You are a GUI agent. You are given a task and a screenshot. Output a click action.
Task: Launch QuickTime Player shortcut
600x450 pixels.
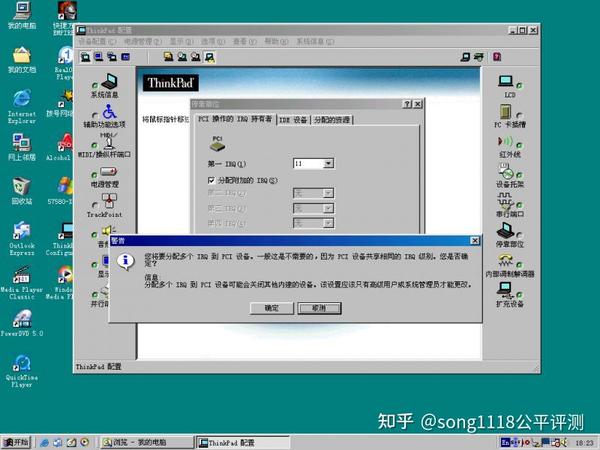tap(22, 363)
